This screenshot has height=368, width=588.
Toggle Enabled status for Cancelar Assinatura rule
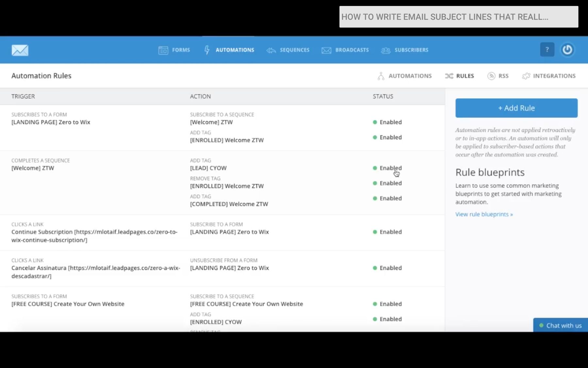pos(387,268)
